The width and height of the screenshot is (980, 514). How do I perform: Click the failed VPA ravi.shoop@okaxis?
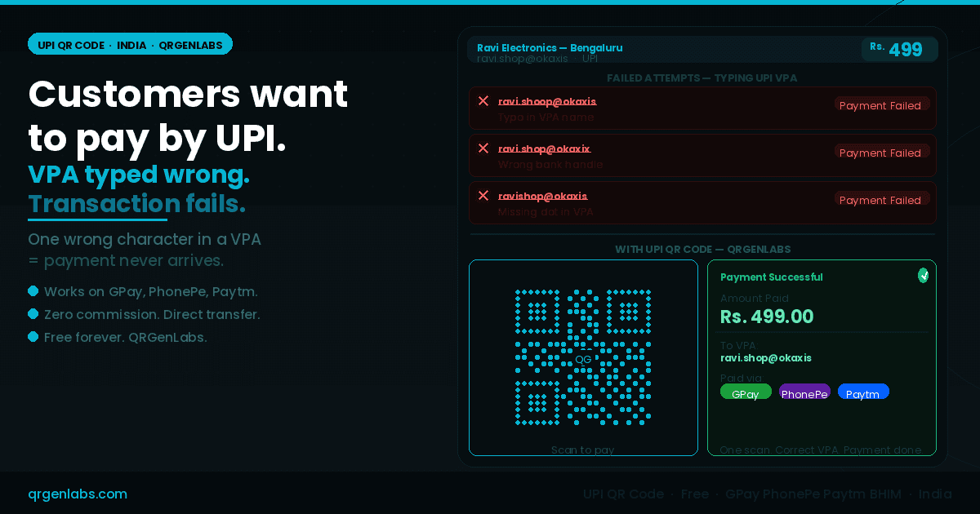[x=547, y=101]
